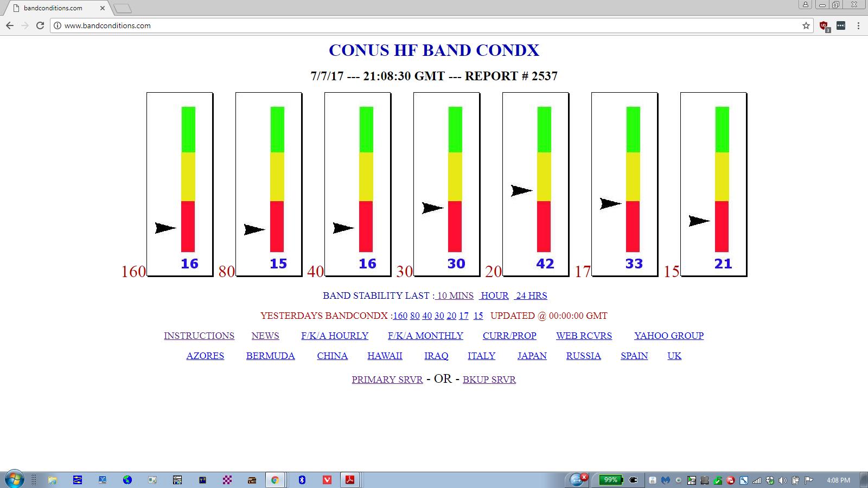The width and height of the screenshot is (868, 488).
Task: Click the BKUP SRVR link
Action: 489,380
